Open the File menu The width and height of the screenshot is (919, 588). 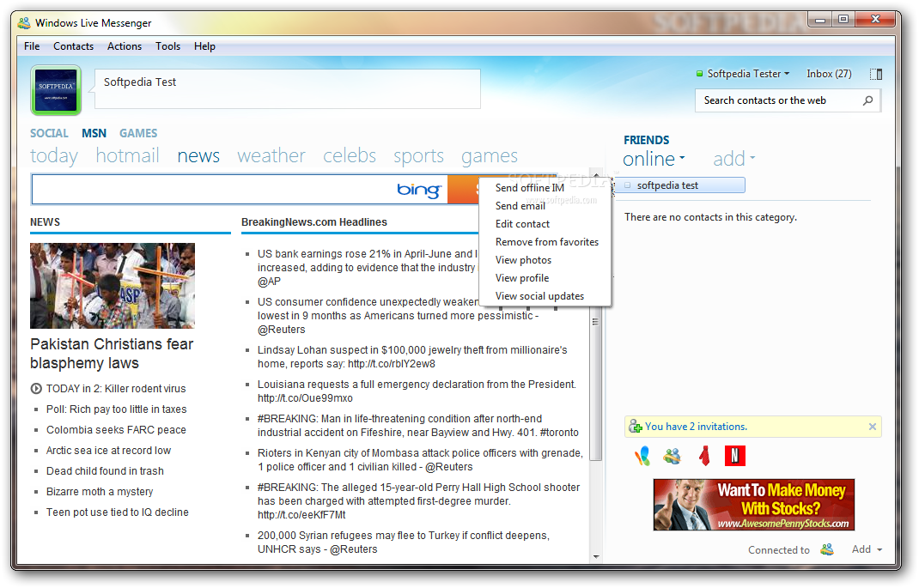(x=32, y=46)
